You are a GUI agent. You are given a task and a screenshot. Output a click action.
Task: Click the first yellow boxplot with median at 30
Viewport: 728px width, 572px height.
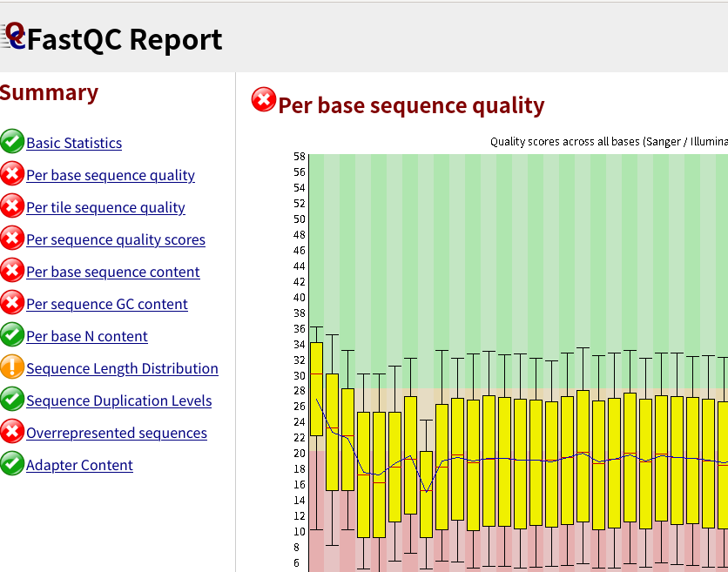coord(316,389)
